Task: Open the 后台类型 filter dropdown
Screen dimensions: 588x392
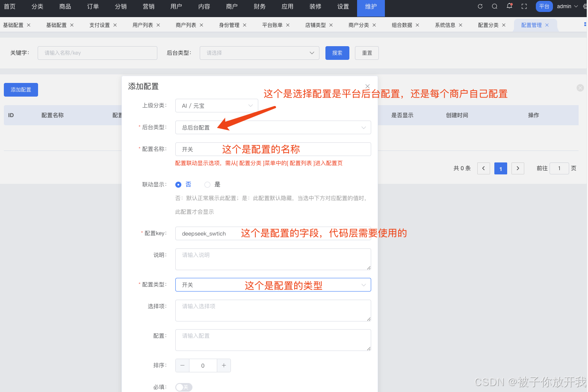Action: (260, 53)
